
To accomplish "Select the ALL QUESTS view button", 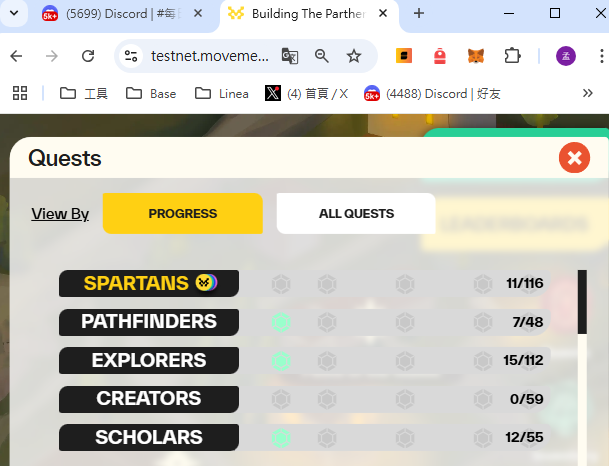I will click(x=356, y=214).
